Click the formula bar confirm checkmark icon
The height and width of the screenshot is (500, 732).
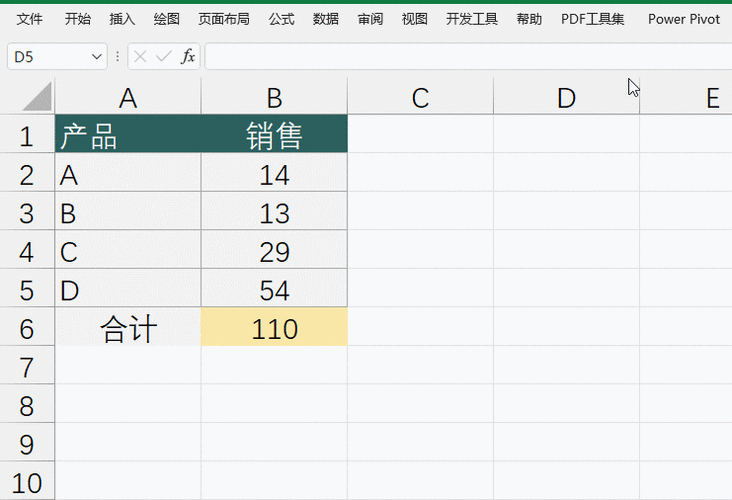(x=164, y=57)
